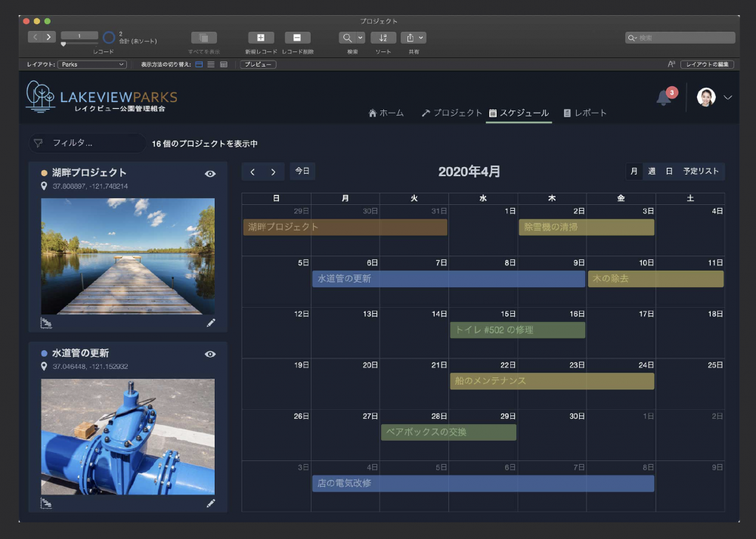
Task: Click the filter funnel icon
Action: 38,143
